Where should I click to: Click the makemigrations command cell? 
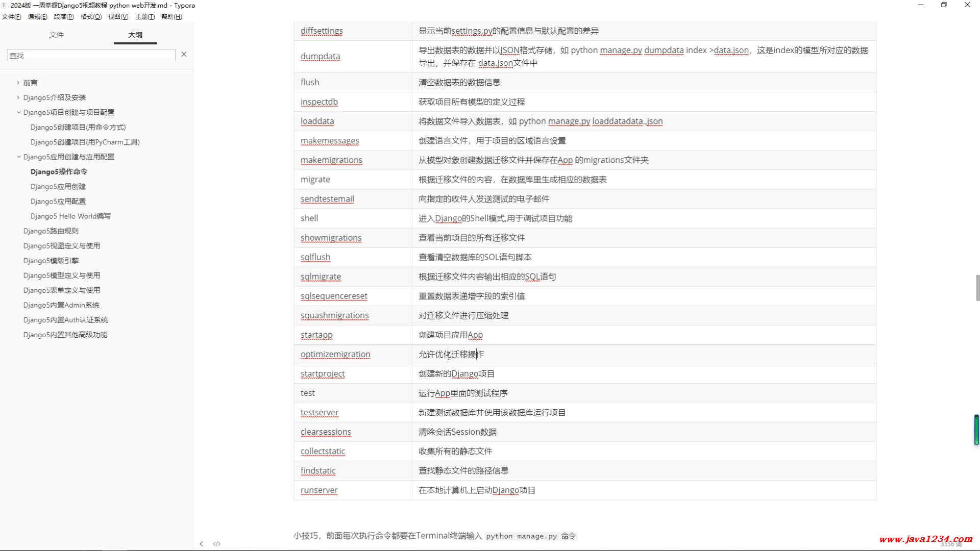(x=353, y=160)
